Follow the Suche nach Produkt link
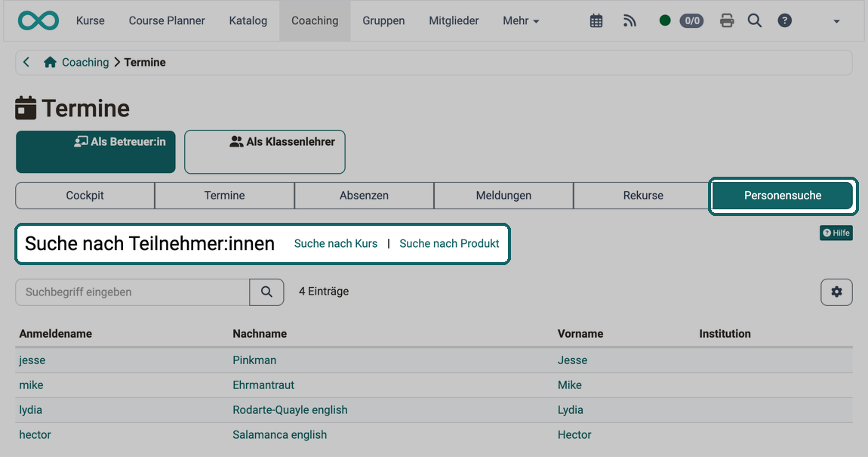The width and height of the screenshot is (868, 457). click(x=449, y=244)
